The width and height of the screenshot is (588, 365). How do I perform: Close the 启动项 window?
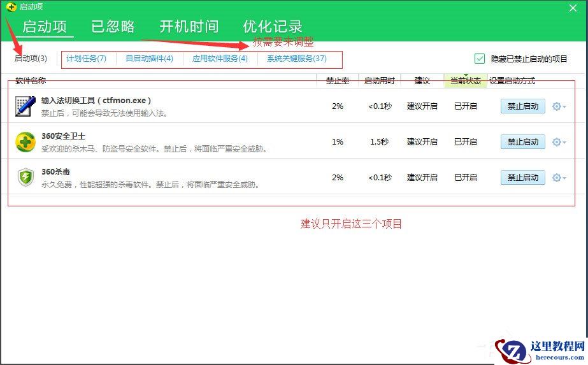click(573, 8)
